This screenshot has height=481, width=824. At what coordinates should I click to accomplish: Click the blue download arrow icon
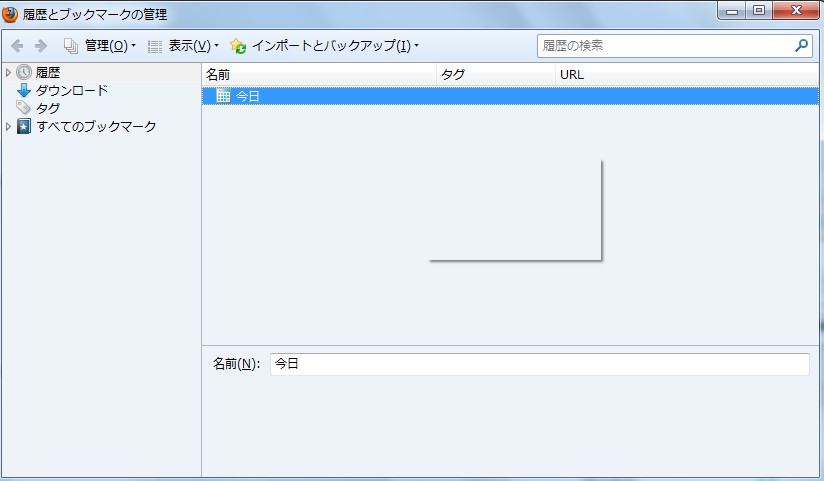click(x=24, y=91)
